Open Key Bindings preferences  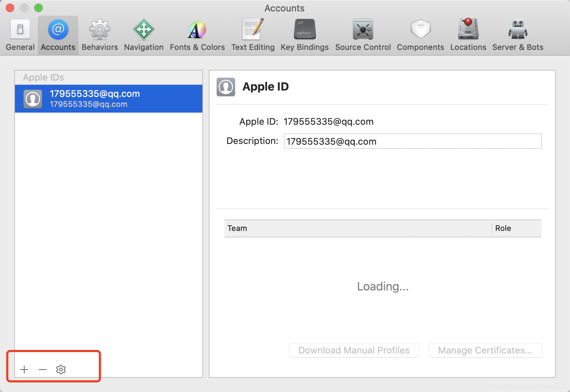click(x=305, y=35)
